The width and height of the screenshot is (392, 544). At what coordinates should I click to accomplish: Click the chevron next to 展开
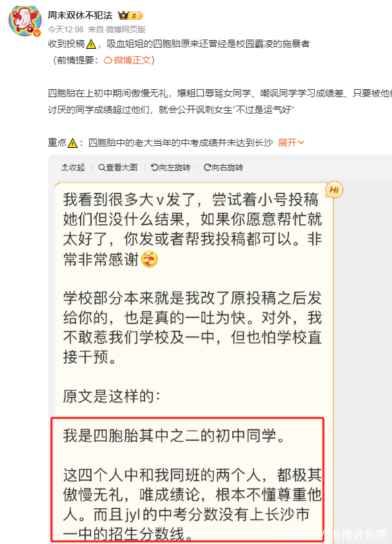(x=301, y=143)
